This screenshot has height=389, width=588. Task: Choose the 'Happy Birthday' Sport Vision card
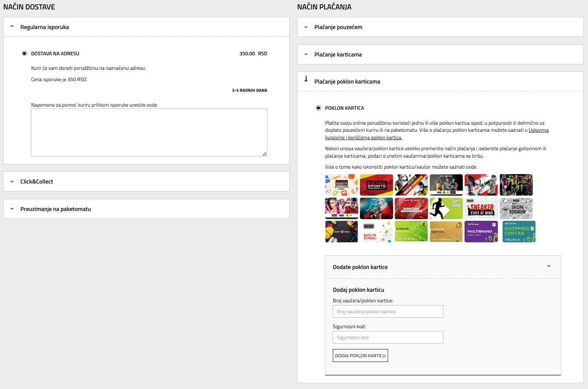tap(376, 208)
